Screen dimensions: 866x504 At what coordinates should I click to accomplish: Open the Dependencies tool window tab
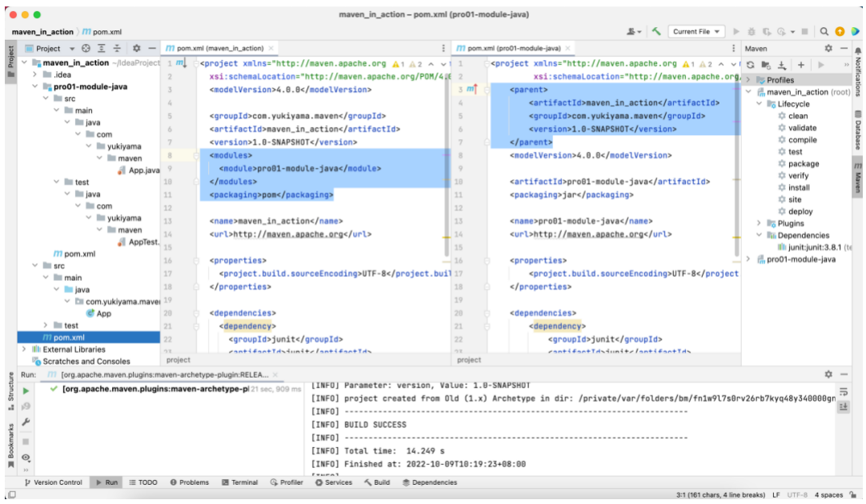point(430,482)
